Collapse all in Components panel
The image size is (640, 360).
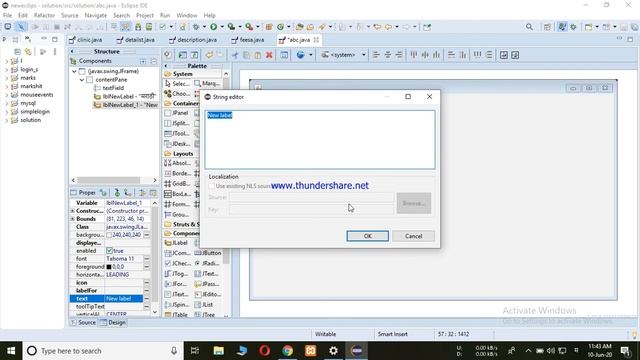click(153, 61)
